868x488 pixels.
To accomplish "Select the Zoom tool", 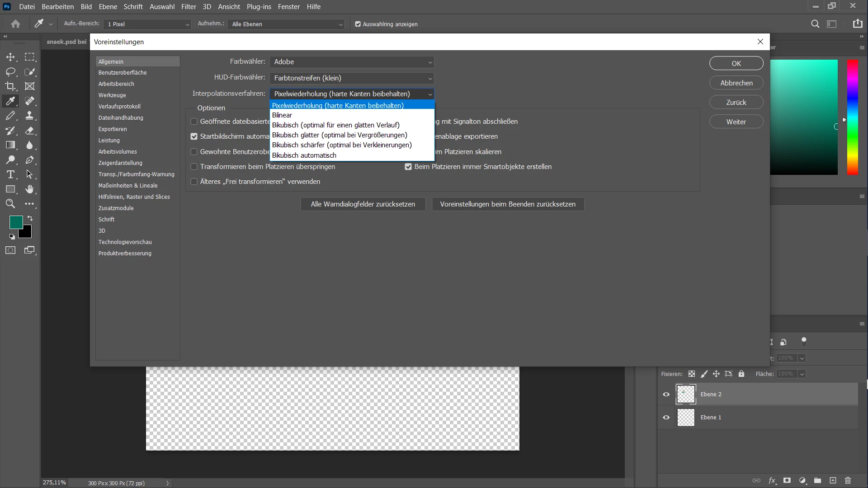I will coord(10,204).
